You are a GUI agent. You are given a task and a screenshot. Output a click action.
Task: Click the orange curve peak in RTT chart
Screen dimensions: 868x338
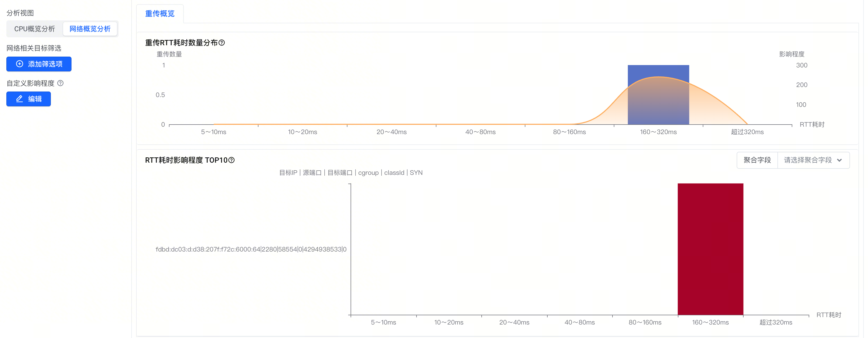pos(658,77)
